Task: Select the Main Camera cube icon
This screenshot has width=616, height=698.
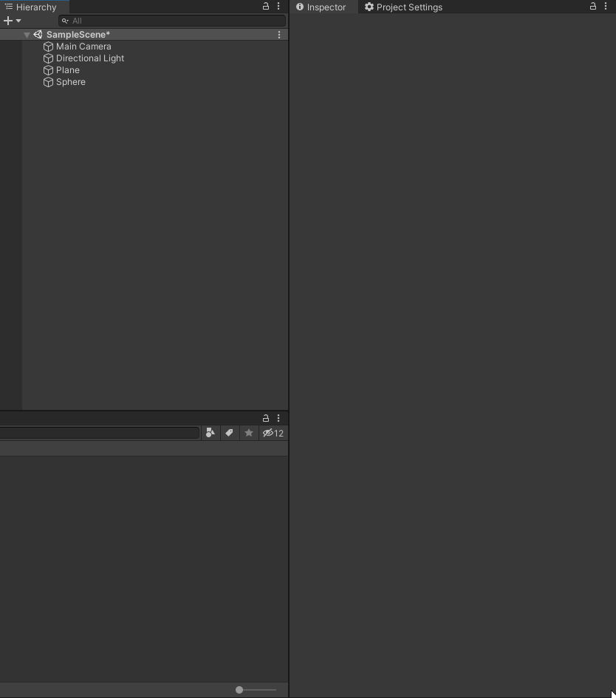Action: 48,46
